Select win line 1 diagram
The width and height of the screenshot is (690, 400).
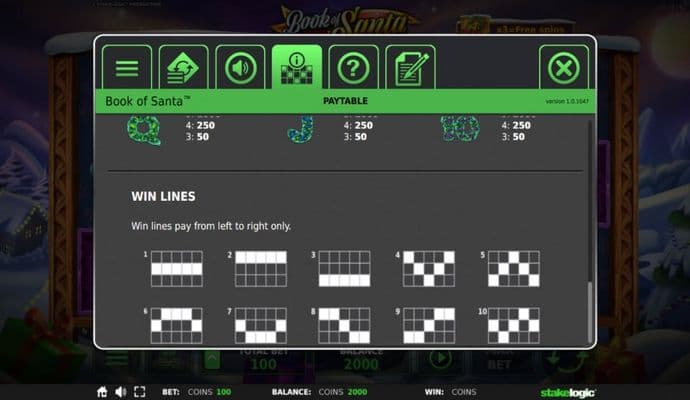click(176, 268)
